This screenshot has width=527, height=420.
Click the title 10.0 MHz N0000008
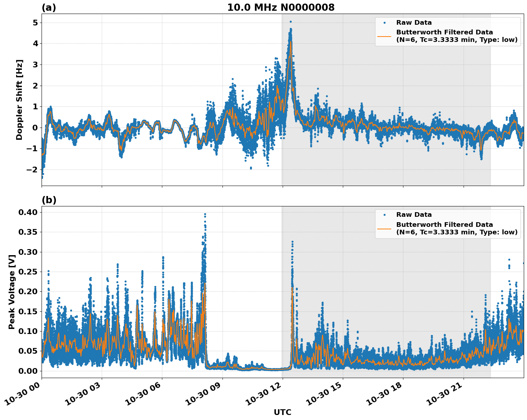[282, 6]
